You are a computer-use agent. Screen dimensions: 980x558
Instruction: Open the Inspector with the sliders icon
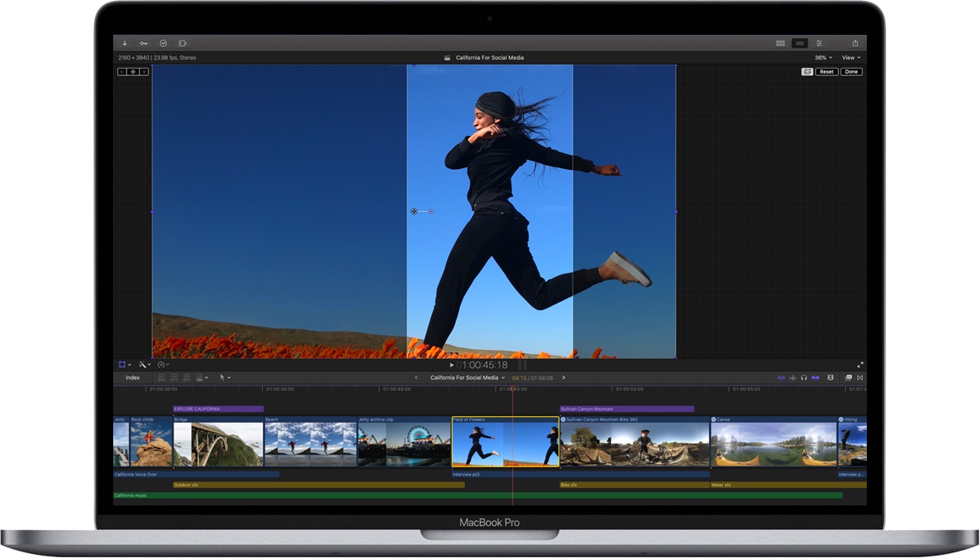(819, 43)
